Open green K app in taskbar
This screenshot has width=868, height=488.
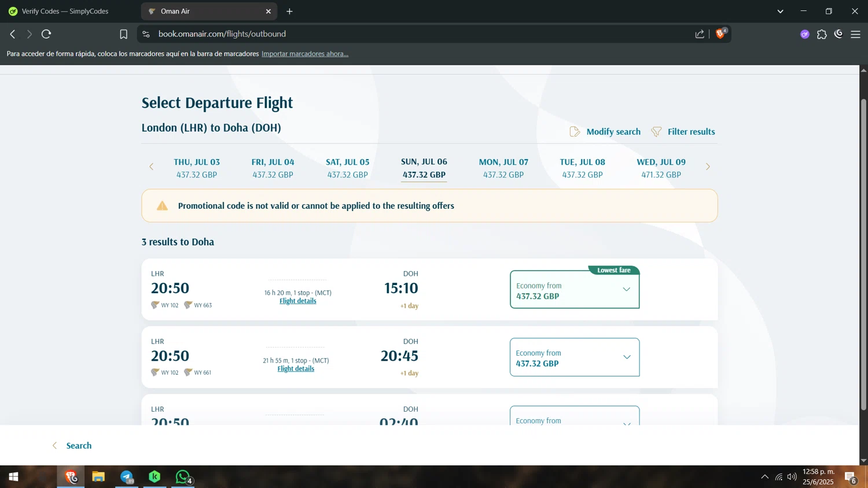click(x=155, y=477)
